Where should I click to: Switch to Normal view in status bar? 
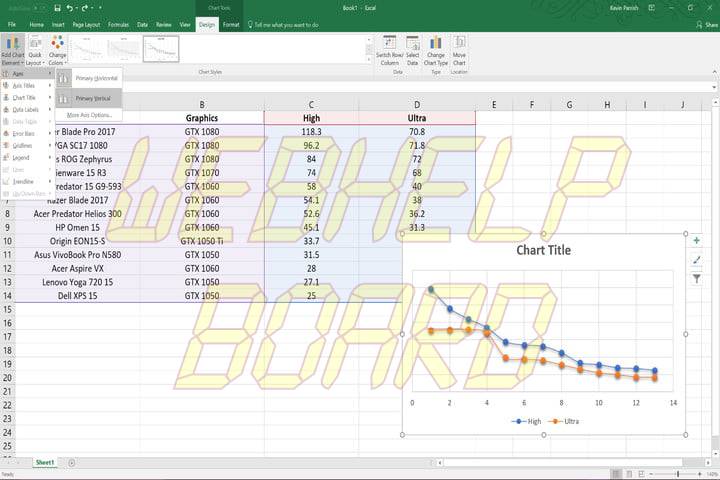pos(616,474)
